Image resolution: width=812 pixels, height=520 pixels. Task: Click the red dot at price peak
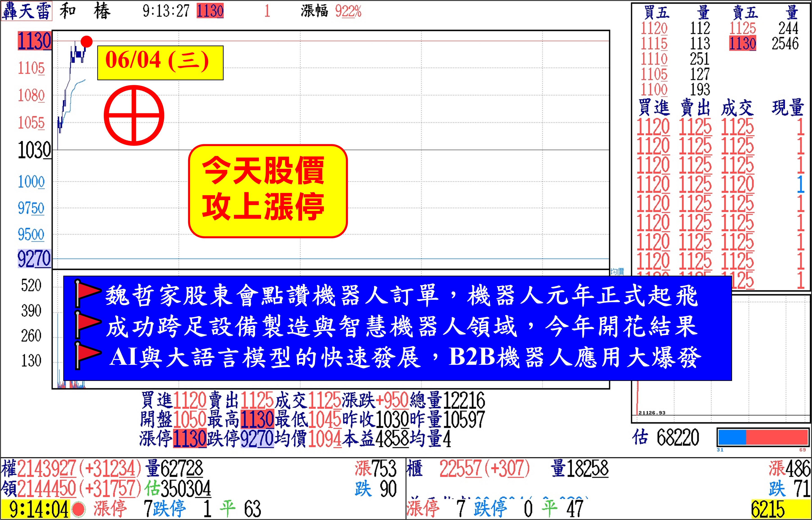tap(87, 42)
